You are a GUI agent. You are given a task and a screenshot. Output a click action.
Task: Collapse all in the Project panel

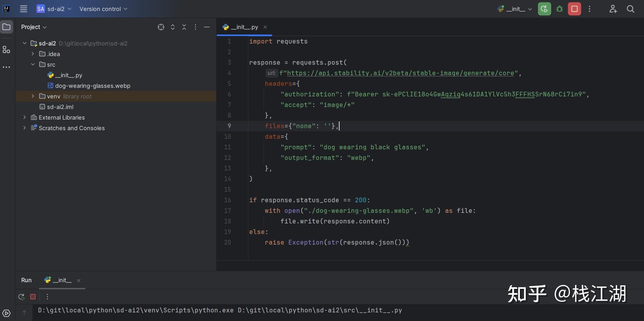coord(184,27)
